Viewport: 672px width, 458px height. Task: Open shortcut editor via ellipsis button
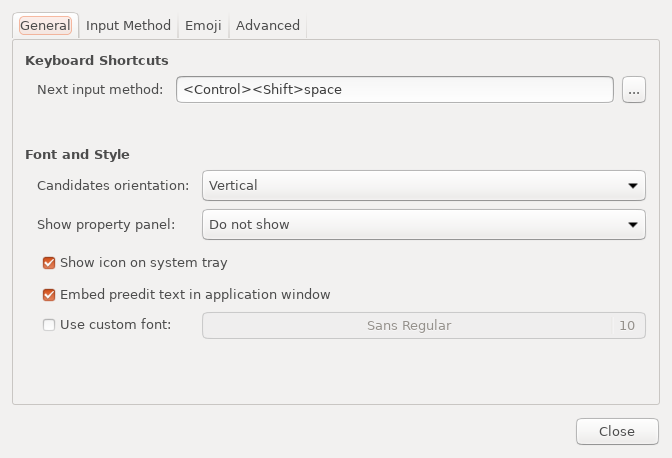point(634,90)
